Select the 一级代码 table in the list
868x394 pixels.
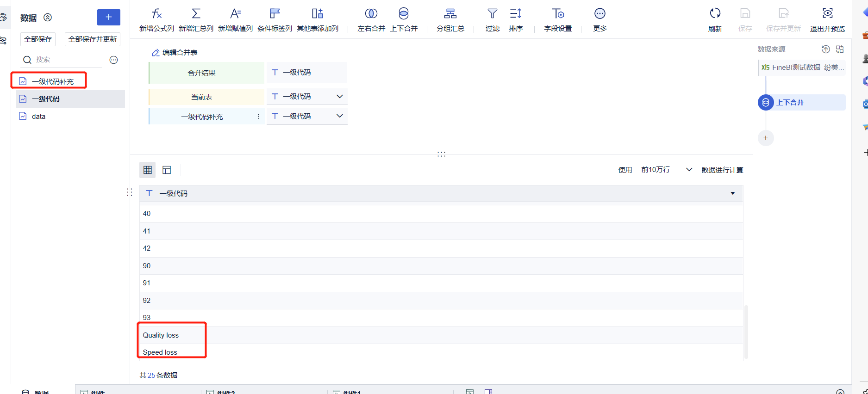pos(70,99)
